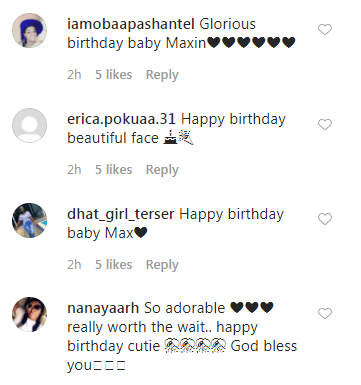361x385 pixels.
Task: View 5 likes on iamobaapashantel's comment
Action: point(114,75)
